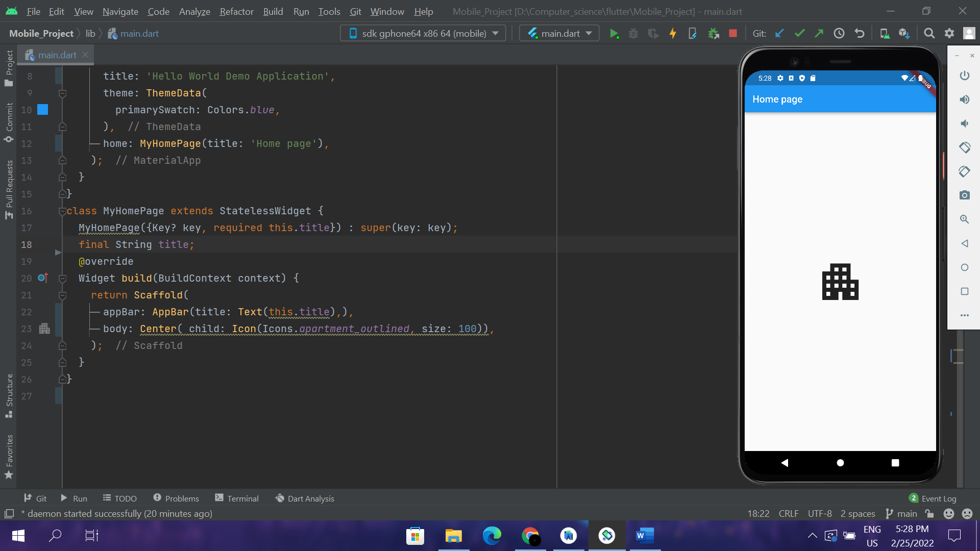Push changes with green arrow icon
The height and width of the screenshot is (551, 980).
point(819,34)
